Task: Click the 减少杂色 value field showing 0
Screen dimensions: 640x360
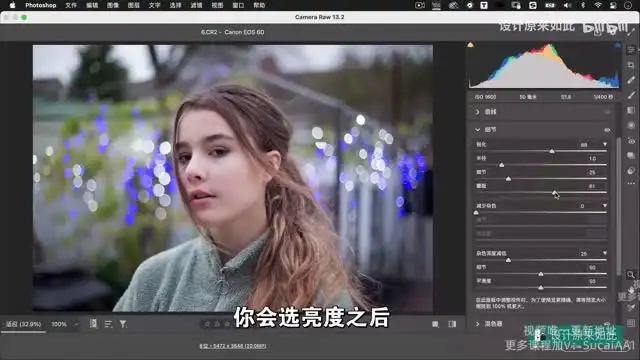Action: tap(582, 206)
